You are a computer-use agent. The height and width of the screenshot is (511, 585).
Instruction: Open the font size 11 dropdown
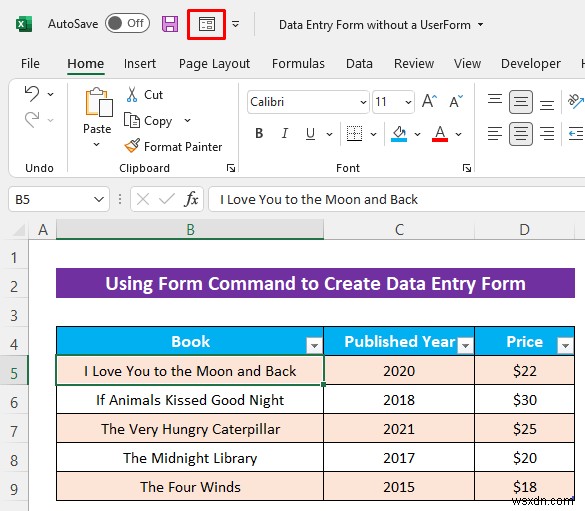click(409, 102)
